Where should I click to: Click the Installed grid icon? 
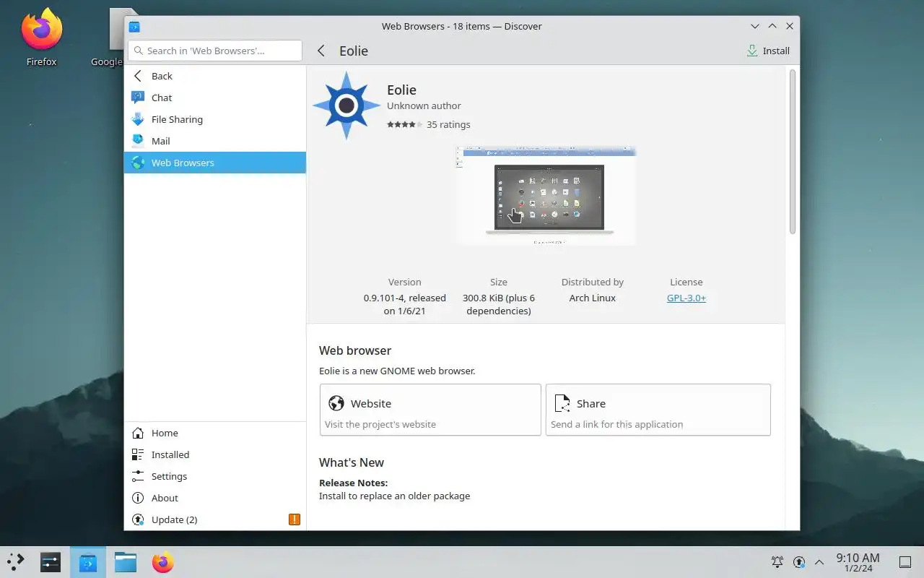[138, 454]
